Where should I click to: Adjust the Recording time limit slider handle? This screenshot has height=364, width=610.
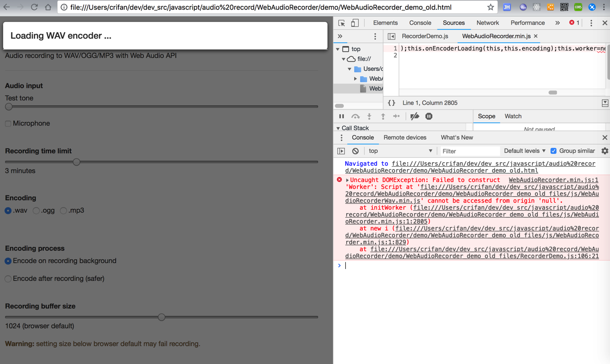(76, 162)
